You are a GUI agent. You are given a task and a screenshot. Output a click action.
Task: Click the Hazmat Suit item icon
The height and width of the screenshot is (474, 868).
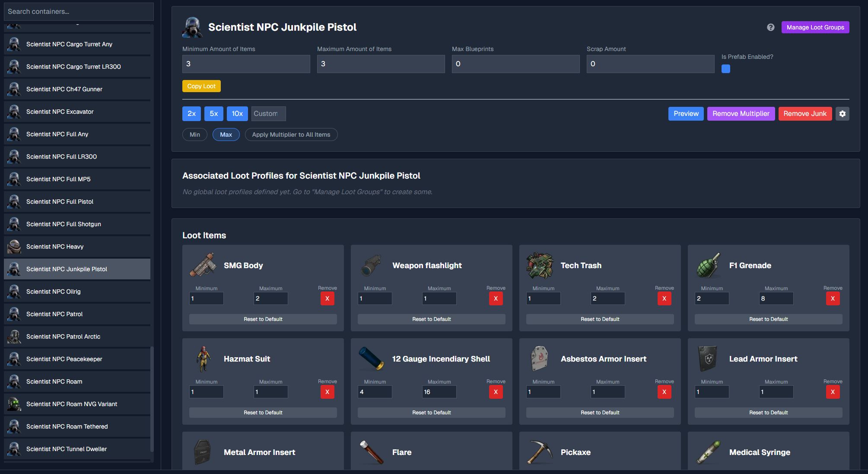203,359
